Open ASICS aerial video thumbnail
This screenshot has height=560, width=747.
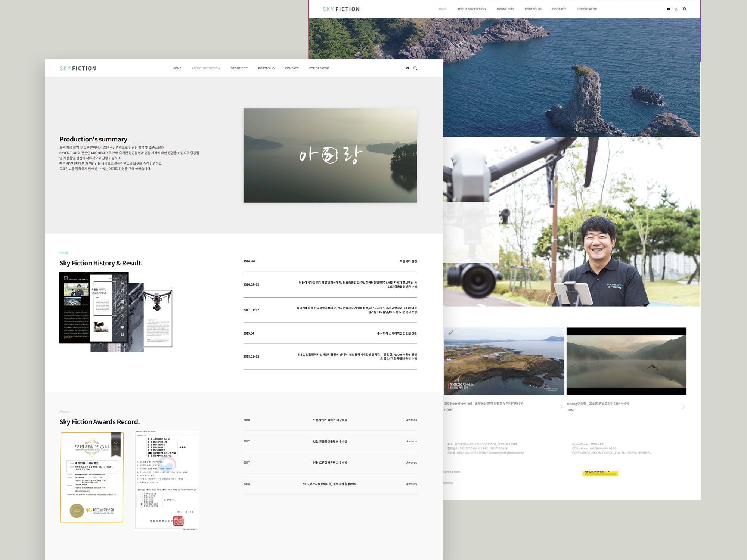tap(504, 361)
